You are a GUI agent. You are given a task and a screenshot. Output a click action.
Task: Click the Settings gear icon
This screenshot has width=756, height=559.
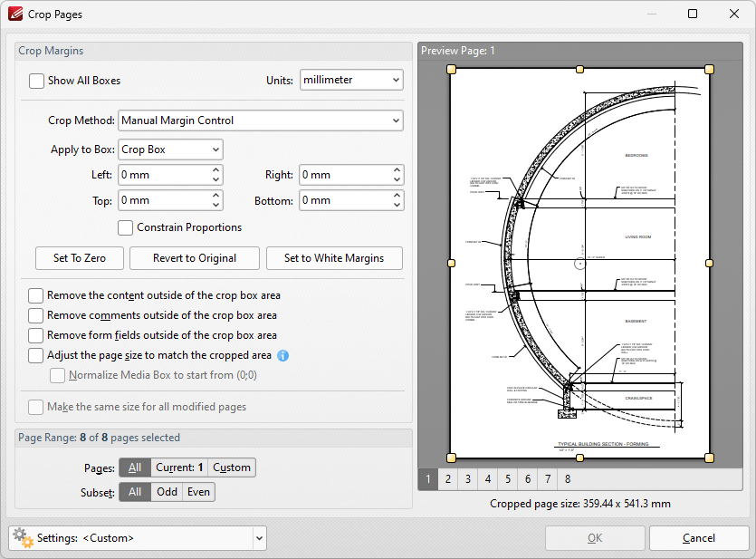[23, 538]
